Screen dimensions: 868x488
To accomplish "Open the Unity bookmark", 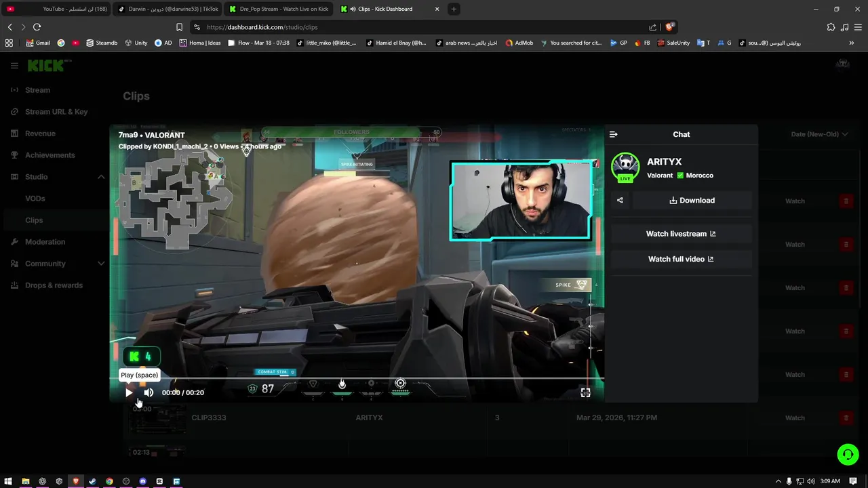I will coord(136,43).
